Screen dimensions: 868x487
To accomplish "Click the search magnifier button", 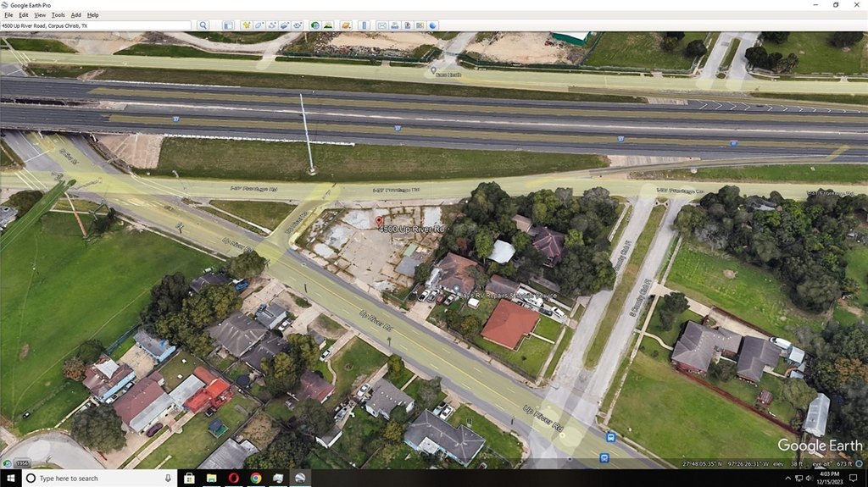I will 203,25.
